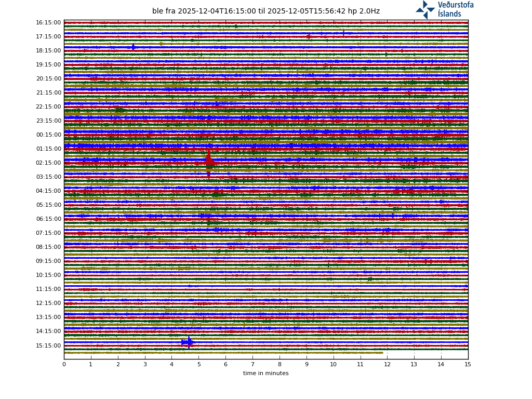The width and height of the screenshot is (532, 399).
Task: Click the x-axis tick labeled 15
Action: [468, 364]
